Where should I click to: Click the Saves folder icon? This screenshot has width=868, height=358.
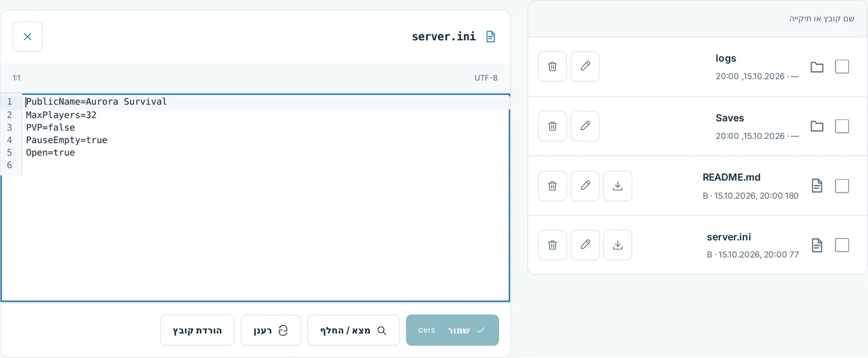[817, 126]
